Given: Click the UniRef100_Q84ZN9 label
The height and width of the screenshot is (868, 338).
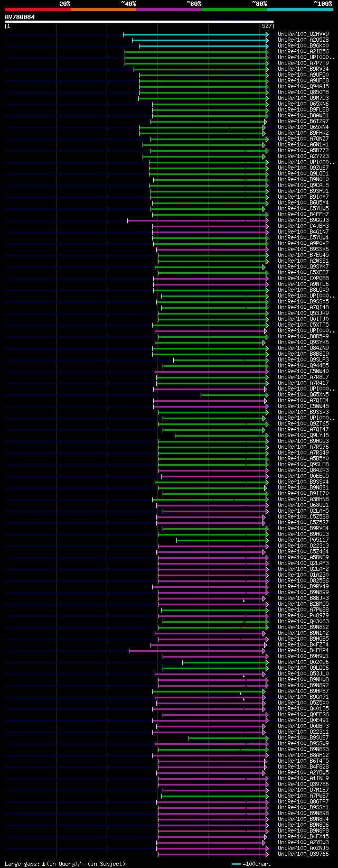Looking at the screenshot, I should tap(303, 348).
